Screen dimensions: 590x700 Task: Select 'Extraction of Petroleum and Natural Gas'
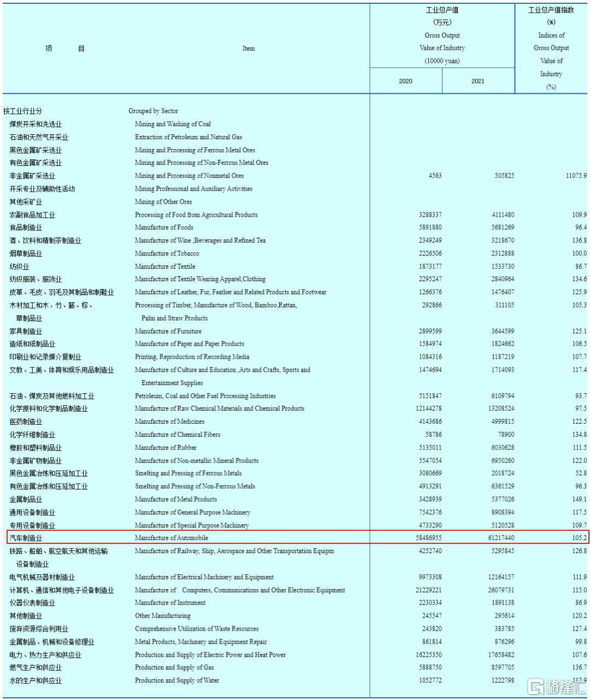tap(188, 137)
